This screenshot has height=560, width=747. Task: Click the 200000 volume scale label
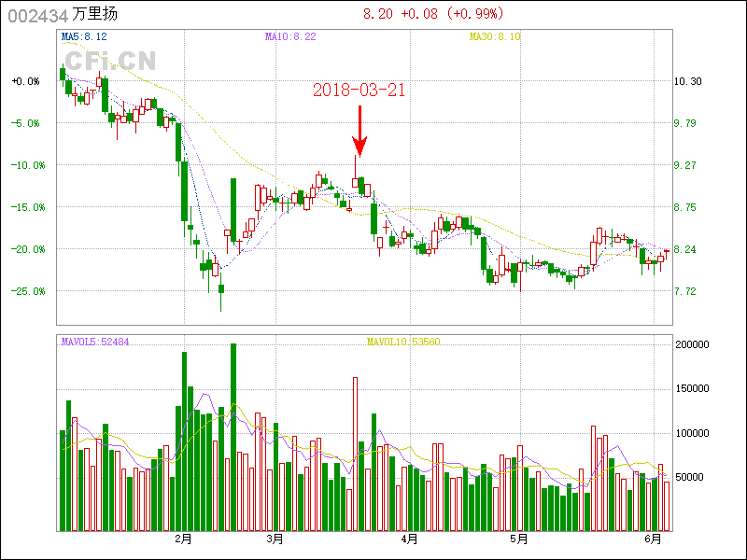pos(691,344)
